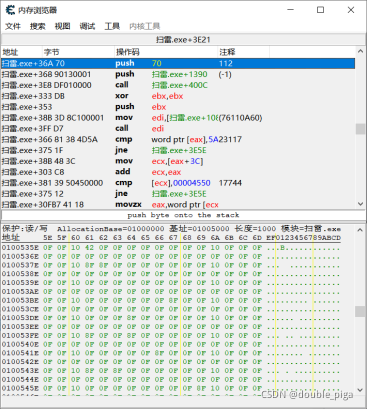Click the hex view scrollbar thumb
368x410 pixels.
click(360, 311)
